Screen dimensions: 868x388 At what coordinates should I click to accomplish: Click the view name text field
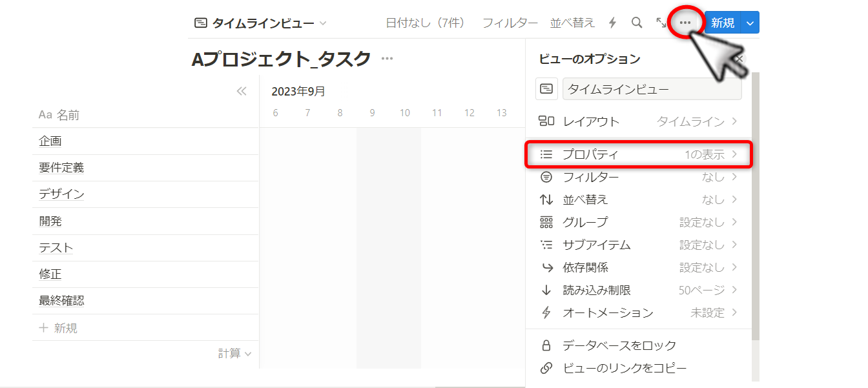point(652,89)
